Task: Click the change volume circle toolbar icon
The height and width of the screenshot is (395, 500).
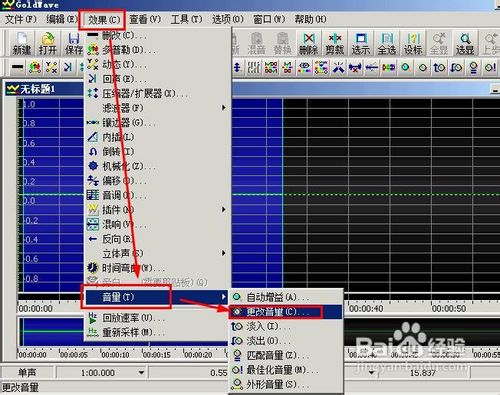Action: [423, 68]
